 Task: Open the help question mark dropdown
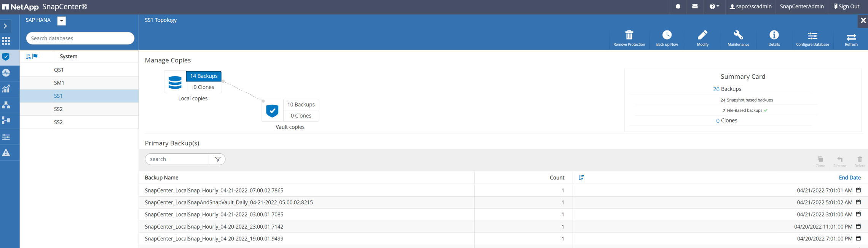(x=714, y=6)
